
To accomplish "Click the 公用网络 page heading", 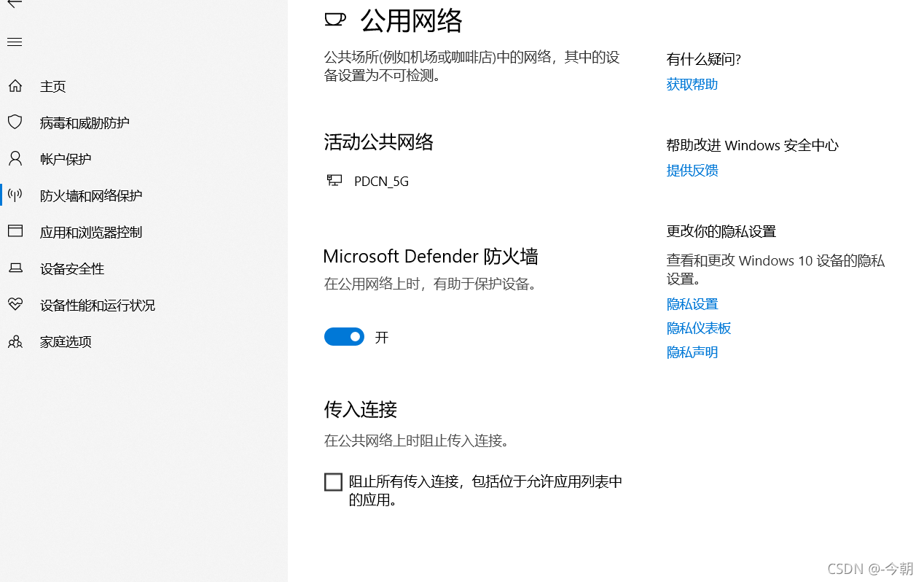I will [x=412, y=21].
